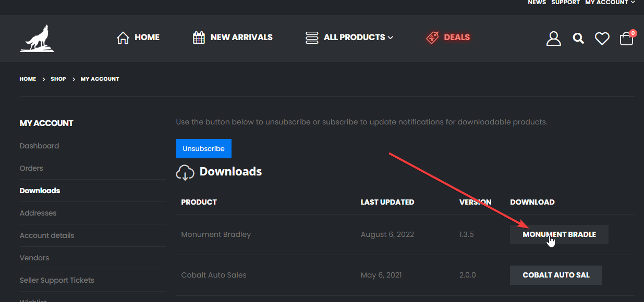This screenshot has width=644, height=302.
Task: Open the user account profile icon
Action: tap(553, 38)
